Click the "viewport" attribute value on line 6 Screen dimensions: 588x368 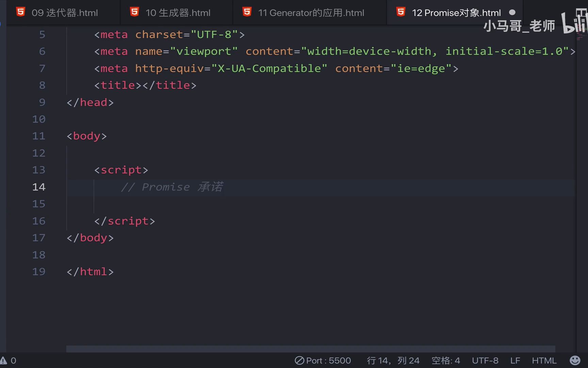tap(204, 51)
